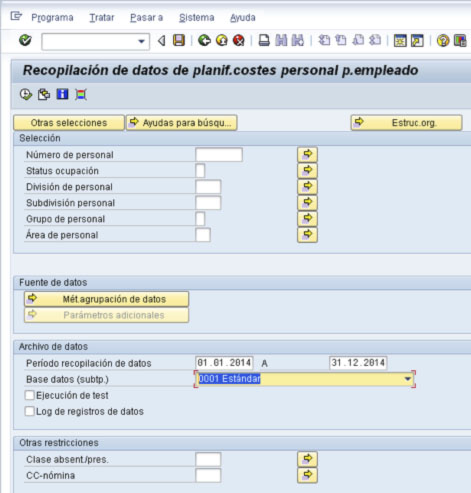The image size is (471, 493).
Task: Open the command field dropdown arrow
Action: coord(141,42)
